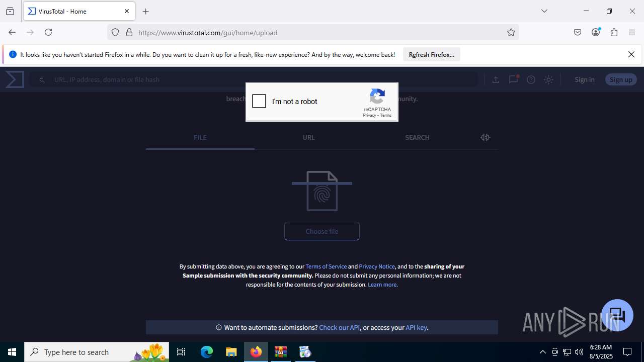Open the Windows notification center
The width and height of the screenshot is (644, 362).
click(627, 352)
